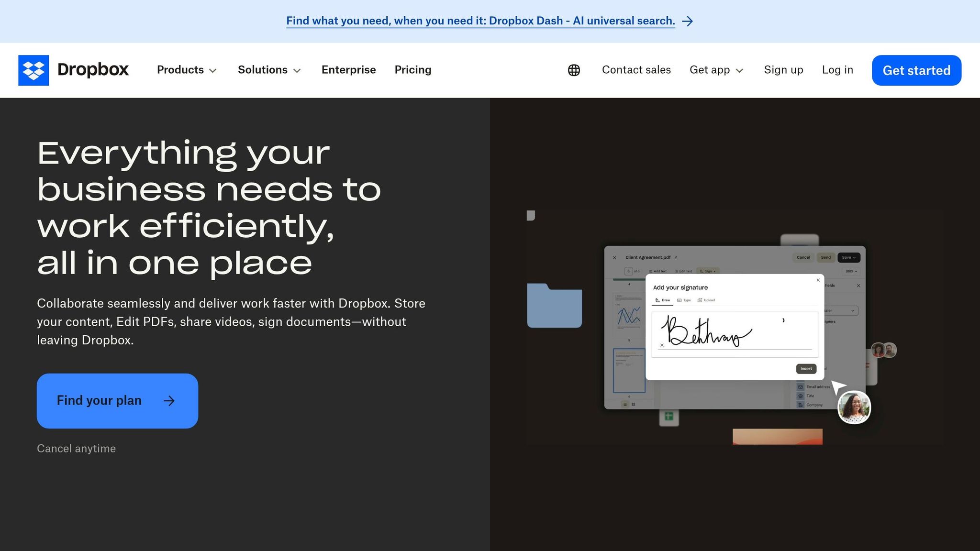Open the Dropbox Dash announcement banner link
This screenshot has height=551, width=980.
[480, 21]
